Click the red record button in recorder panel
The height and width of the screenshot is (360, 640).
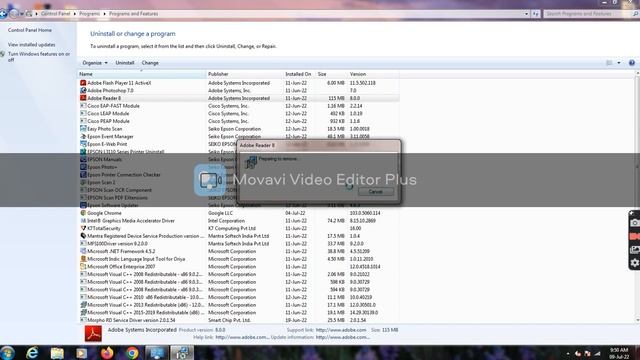click(x=635, y=236)
